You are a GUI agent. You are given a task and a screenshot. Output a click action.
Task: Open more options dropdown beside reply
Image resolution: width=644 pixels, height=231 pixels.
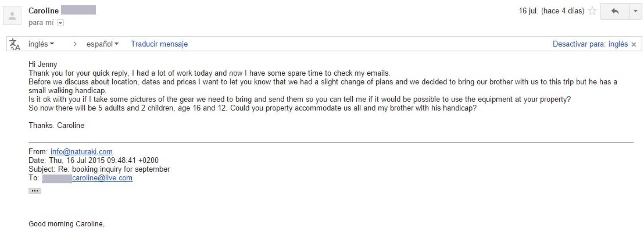point(635,11)
